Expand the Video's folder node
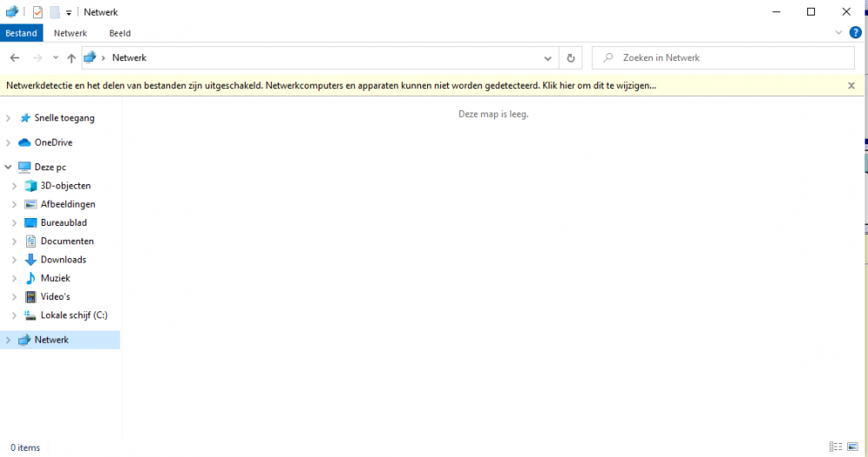The width and height of the screenshot is (868, 457). [x=15, y=297]
